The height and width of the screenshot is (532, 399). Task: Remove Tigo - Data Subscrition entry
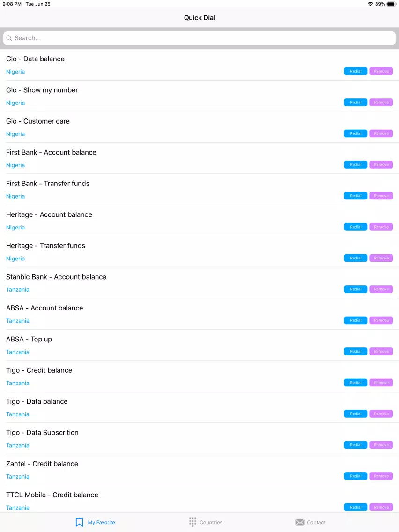point(381,445)
